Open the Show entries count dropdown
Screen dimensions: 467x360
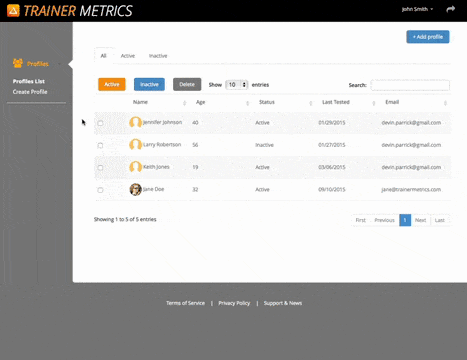click(x=236, y=85)
